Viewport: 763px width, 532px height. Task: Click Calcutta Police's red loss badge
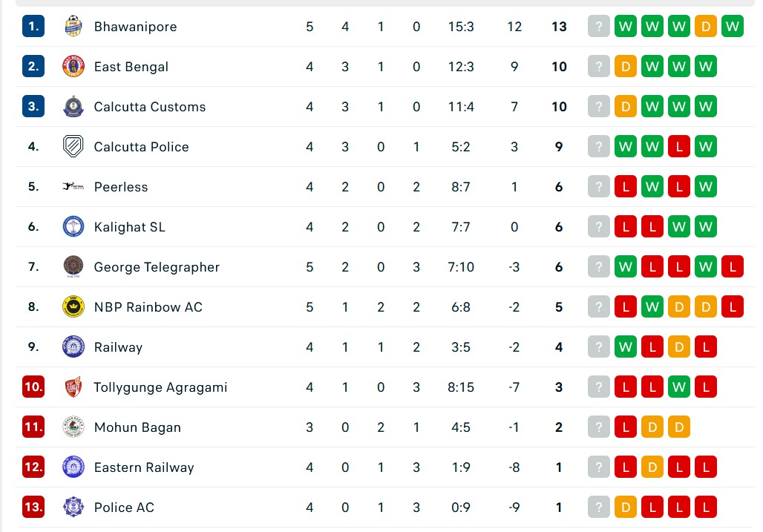pos(679,147)
